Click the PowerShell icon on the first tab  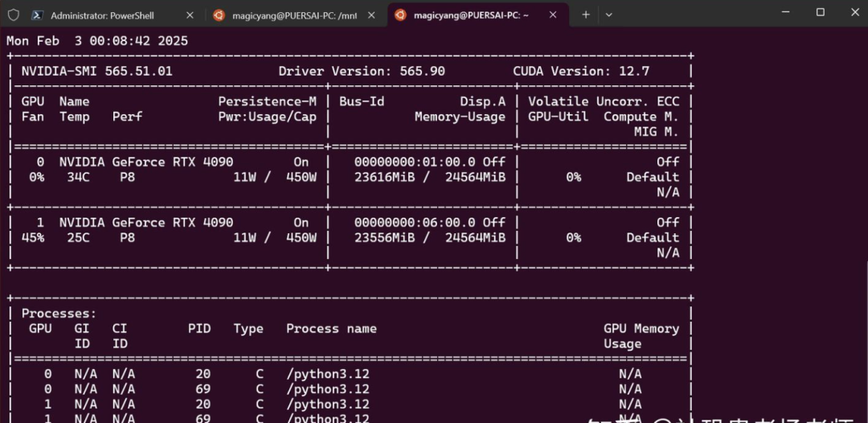click(x=38, y=15)
